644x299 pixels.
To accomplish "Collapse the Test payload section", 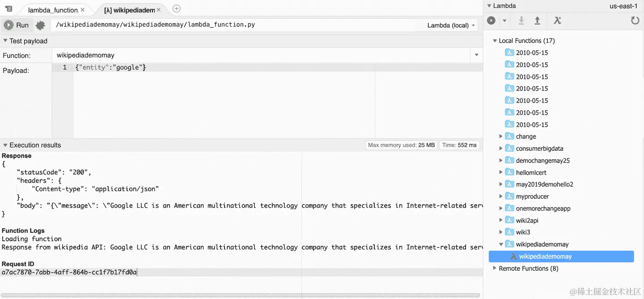I will pyautogui.click(x=5, y=41).
